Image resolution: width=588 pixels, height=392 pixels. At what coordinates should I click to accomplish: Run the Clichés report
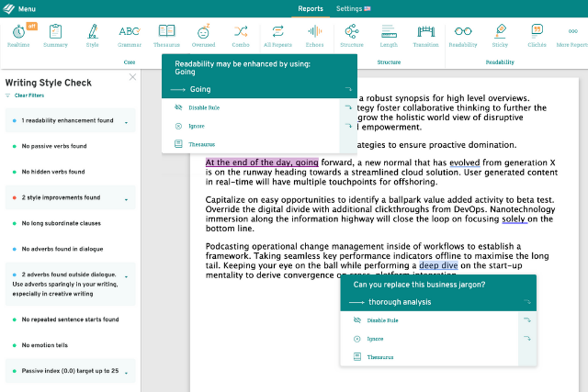pyautogui.click(x=537, y=36)
